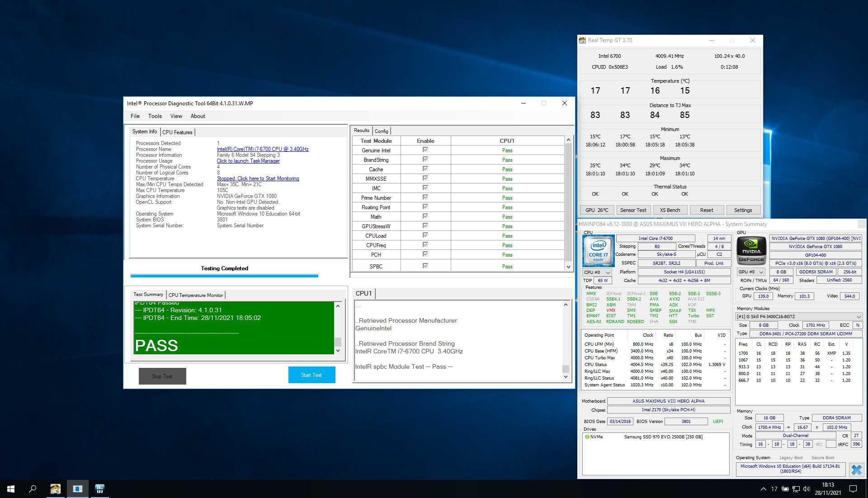Click the CPU1 log scroll up arrow
868x498 pixels.
pos(566,305)
